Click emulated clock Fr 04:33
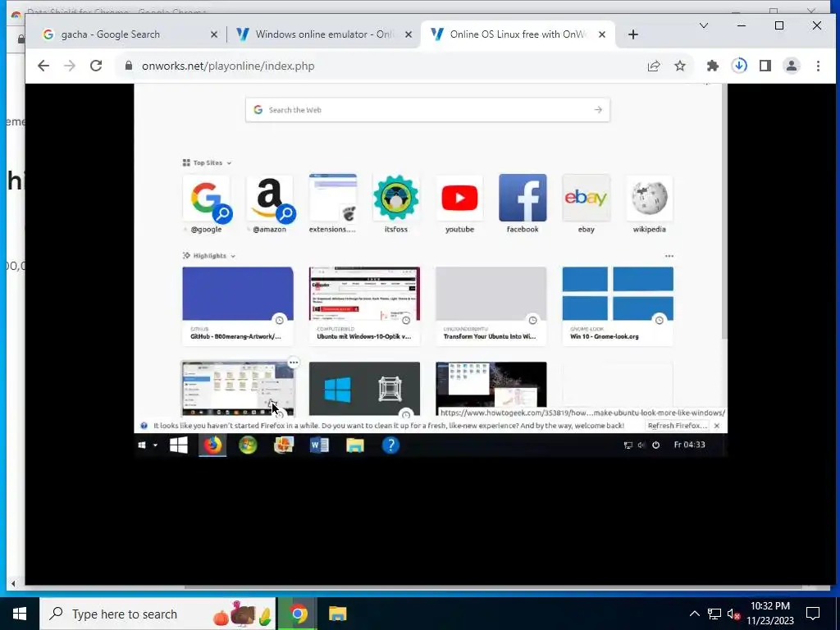 coord(689,445)
